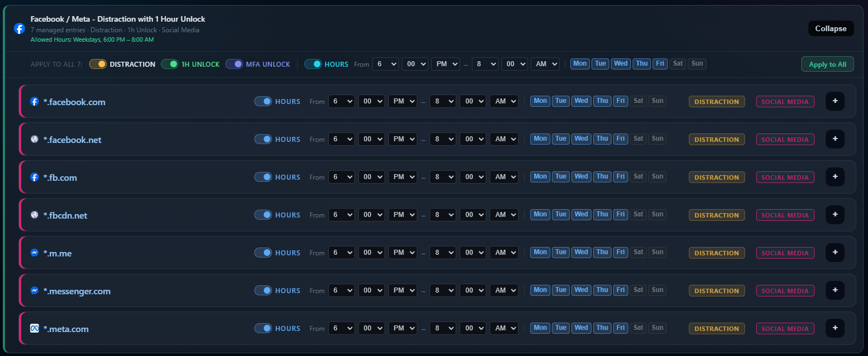Toggle Fri day chip for *.fb.com
This screenshot has height=356, width=868.
(620, 176)
